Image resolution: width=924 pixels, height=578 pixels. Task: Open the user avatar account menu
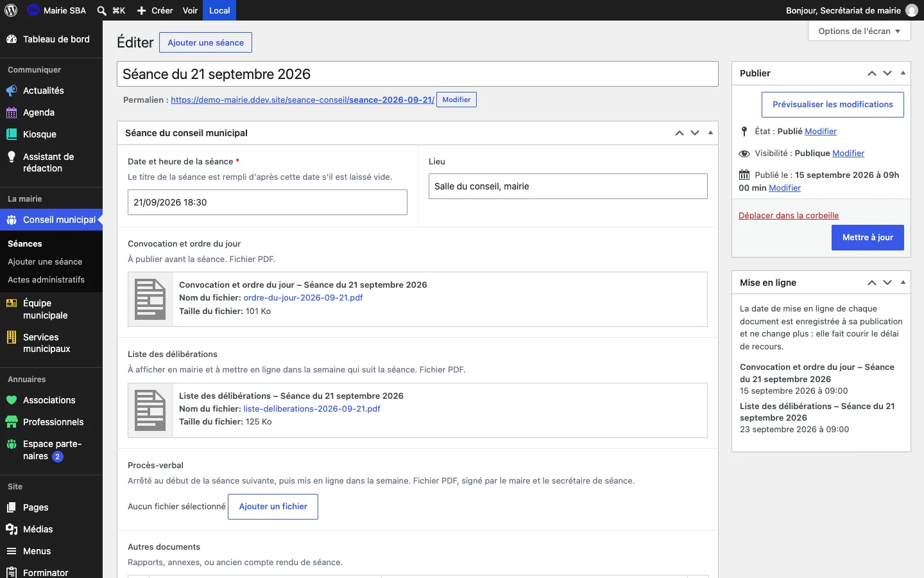pos(912,10)
